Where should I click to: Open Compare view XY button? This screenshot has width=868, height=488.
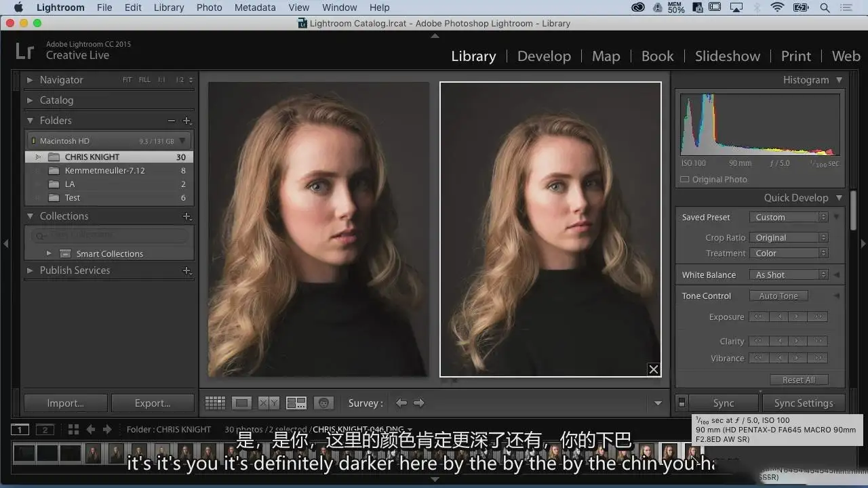coord(269,403)
